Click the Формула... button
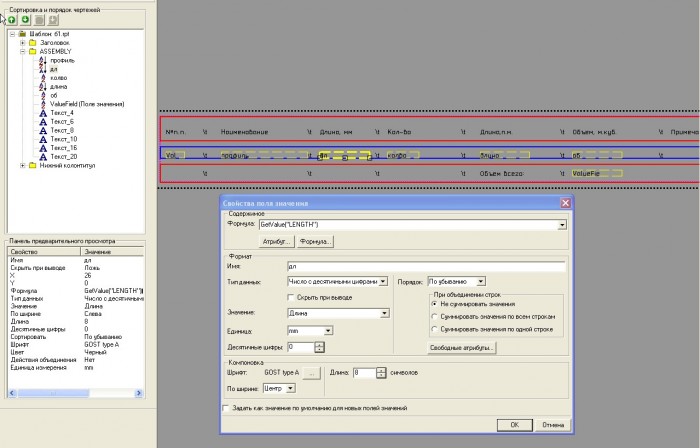This screenshot has width=700, height=448. [315, 241]
